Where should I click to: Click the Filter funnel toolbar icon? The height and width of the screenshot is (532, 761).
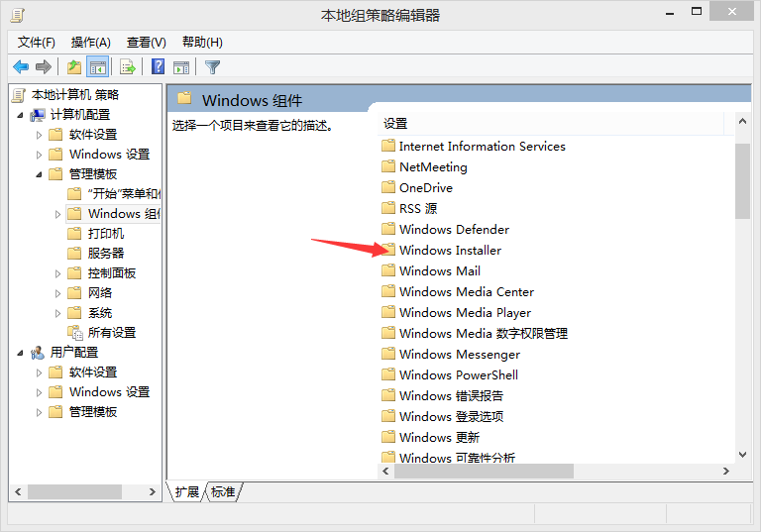213,66
